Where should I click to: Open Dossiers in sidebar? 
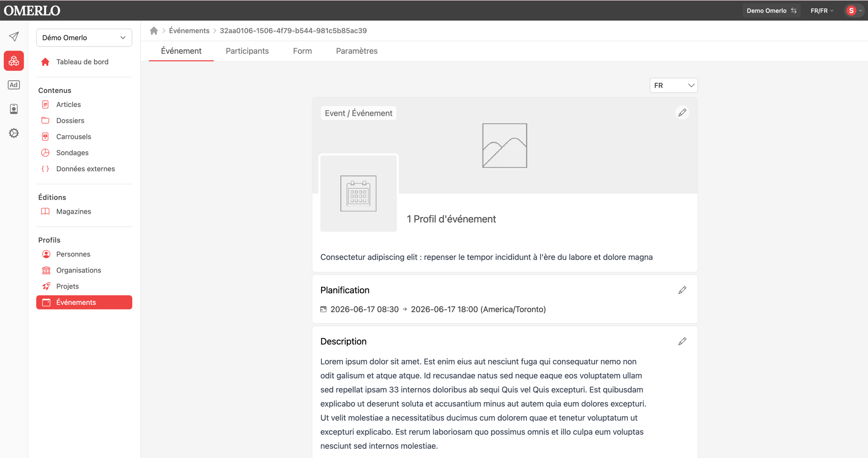(x=84, y=121)
